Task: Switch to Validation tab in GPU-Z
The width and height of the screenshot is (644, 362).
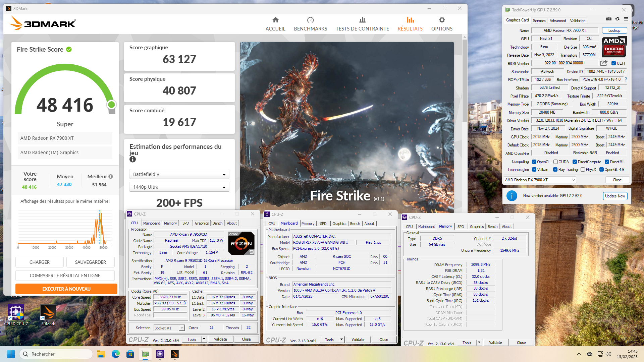Action: (578, 21)
